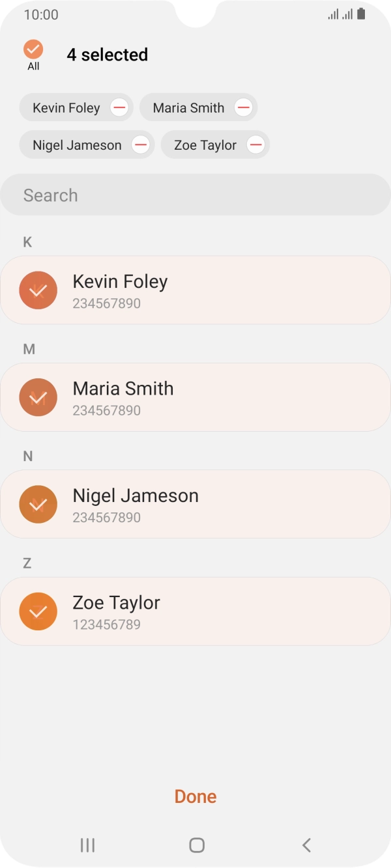Tap the Search contacts field
This screenshot has width=391, height=868.
(x=195, y=195)
